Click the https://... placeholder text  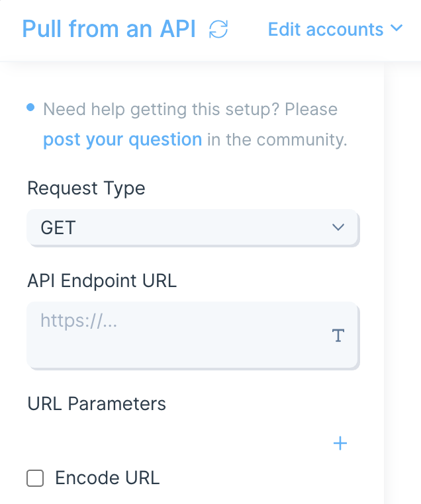[x=79, y=321]
